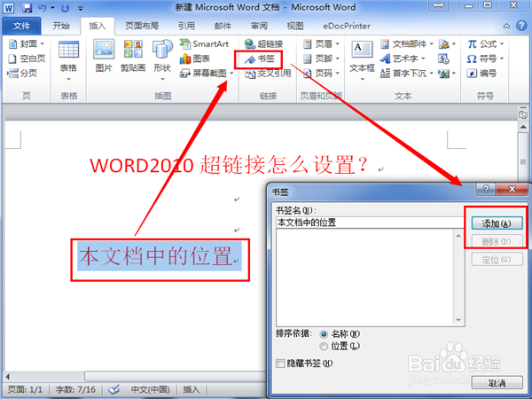Open Word Help question mark icon
The width and height of the screenshot is (532, 399).
(521, 26)
